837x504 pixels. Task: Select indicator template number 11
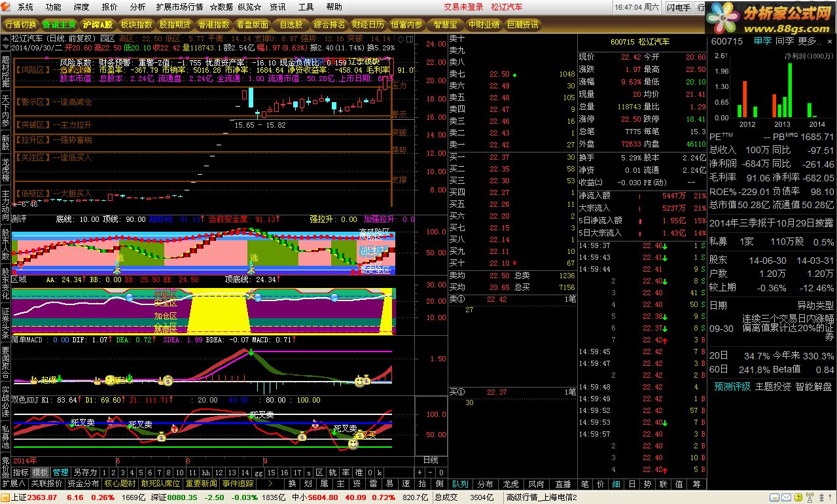pyautogui.click(x=192, y=472)
